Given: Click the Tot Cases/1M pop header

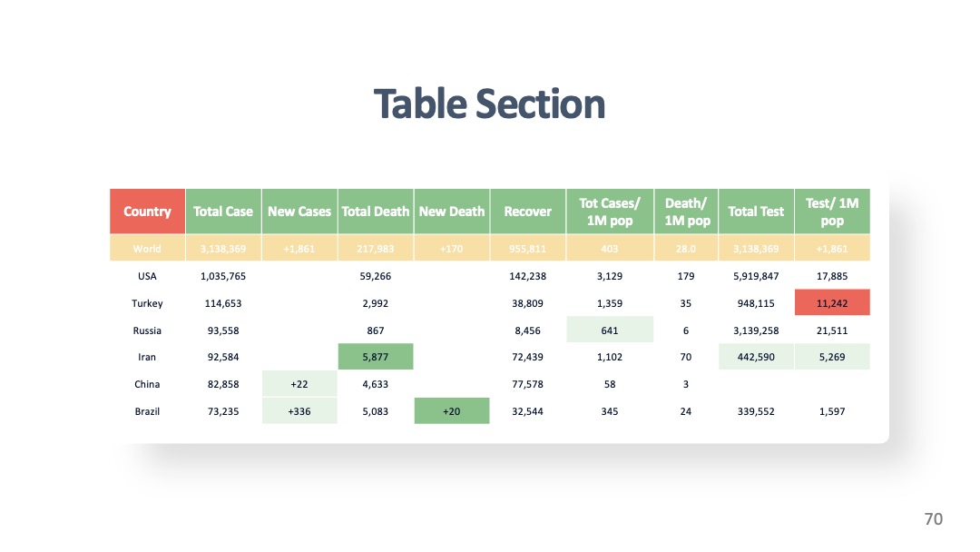Looking at the screenshot, I should pyautogui.click(x=610, y=212).
